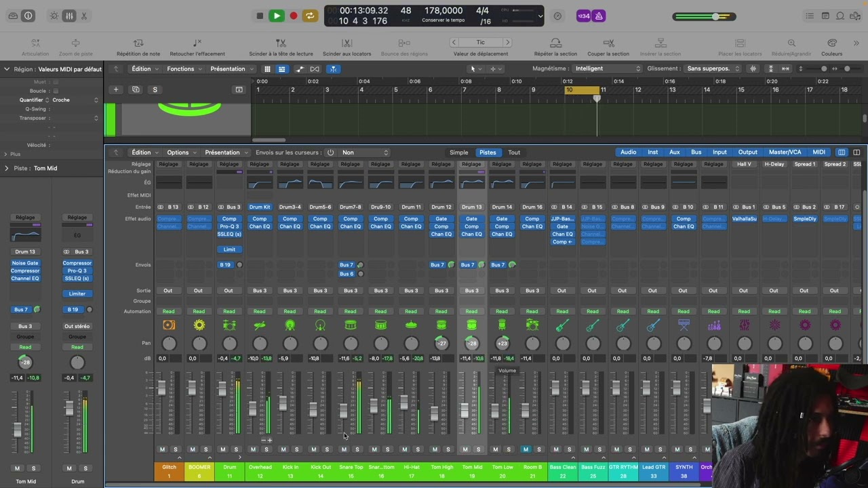
Task: Toggle the purple metronome click icon
Action: point(598,16)
